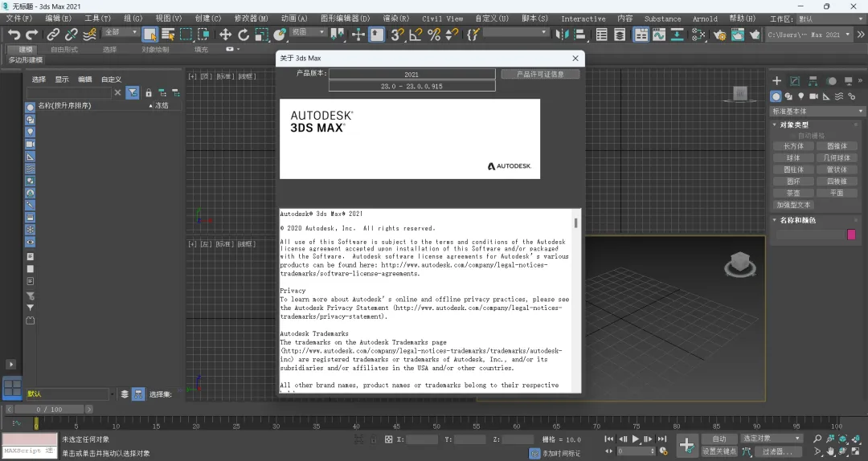868x461 pixels.
Task: Select the Move tool
Action: click(x=225, y=35)
